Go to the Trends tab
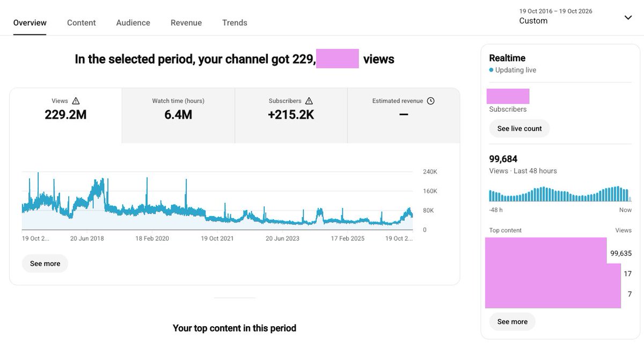The height and width of the screenshot is (345, 644). [235, 23]
